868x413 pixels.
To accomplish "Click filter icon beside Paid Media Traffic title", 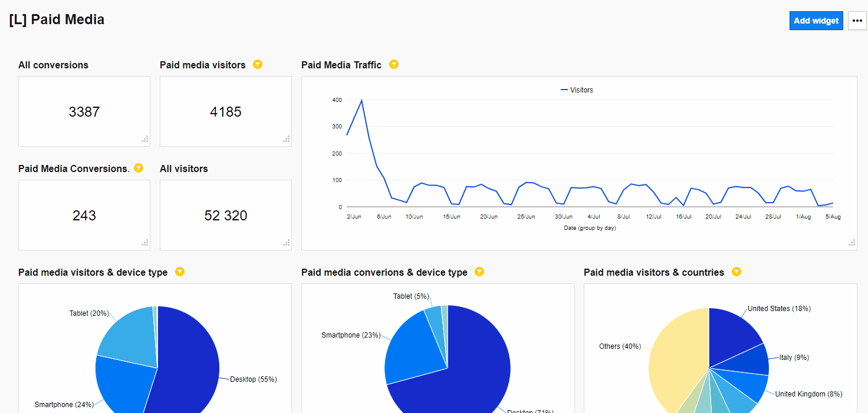I will [x=394, y=64].
